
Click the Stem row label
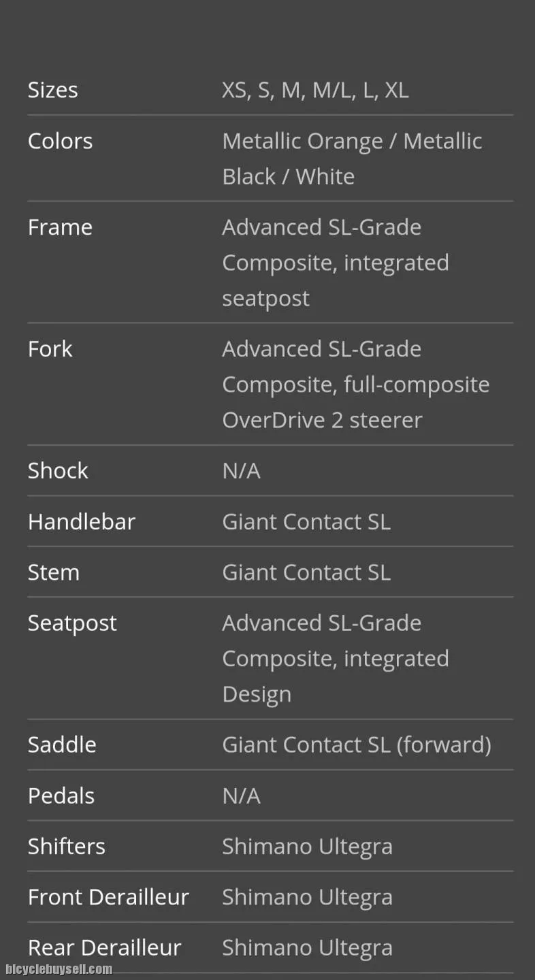click(x=53, y=572)
